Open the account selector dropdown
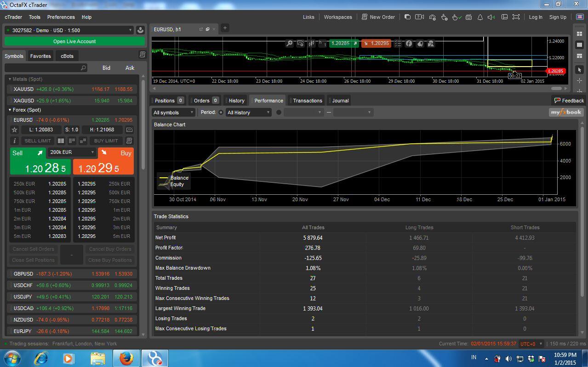Image resolution: width=588 pixels, height=367 pixels. (69, 30)
